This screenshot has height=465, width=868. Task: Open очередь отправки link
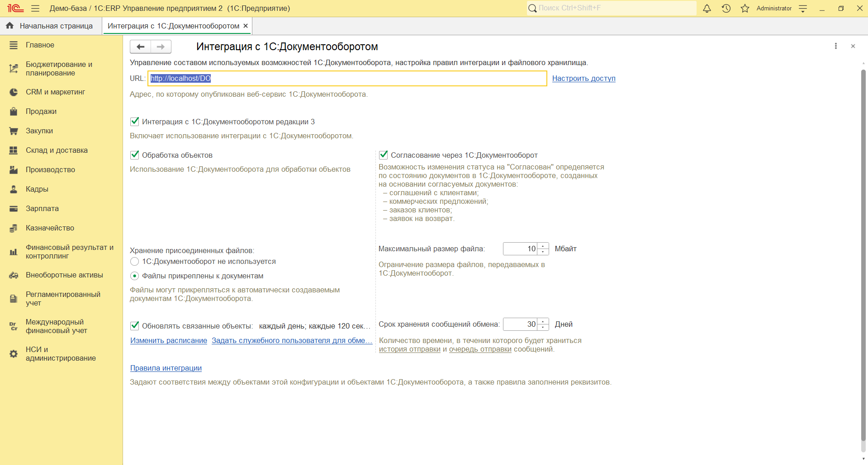[x=480, y=349]
